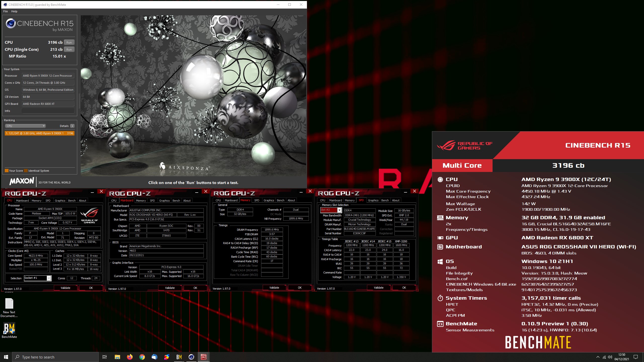This screenshot has height=362, width=644.
Task: Open the Cinebench File menu
Action: [x=6, y=11]
